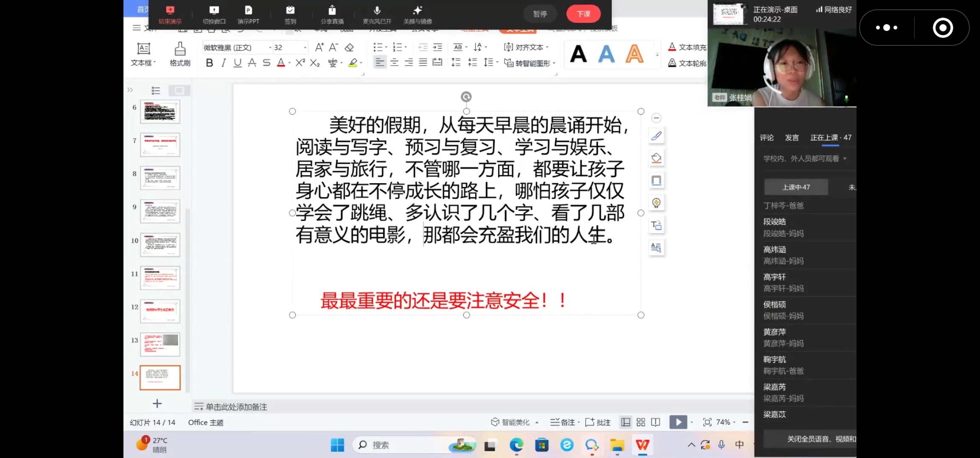Switch to slide thumbnail view tab
The image size is (980, 458).
(x=179, y=90)
